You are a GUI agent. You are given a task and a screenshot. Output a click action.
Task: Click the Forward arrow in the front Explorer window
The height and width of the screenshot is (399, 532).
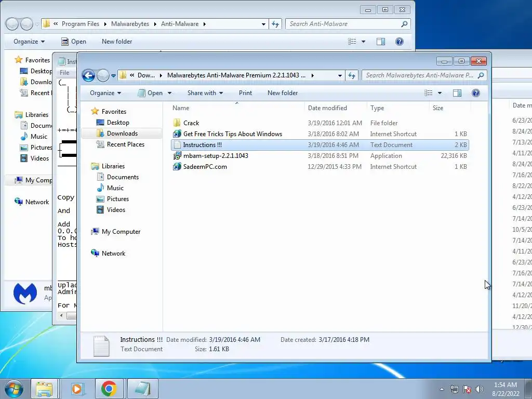(103, 75)
